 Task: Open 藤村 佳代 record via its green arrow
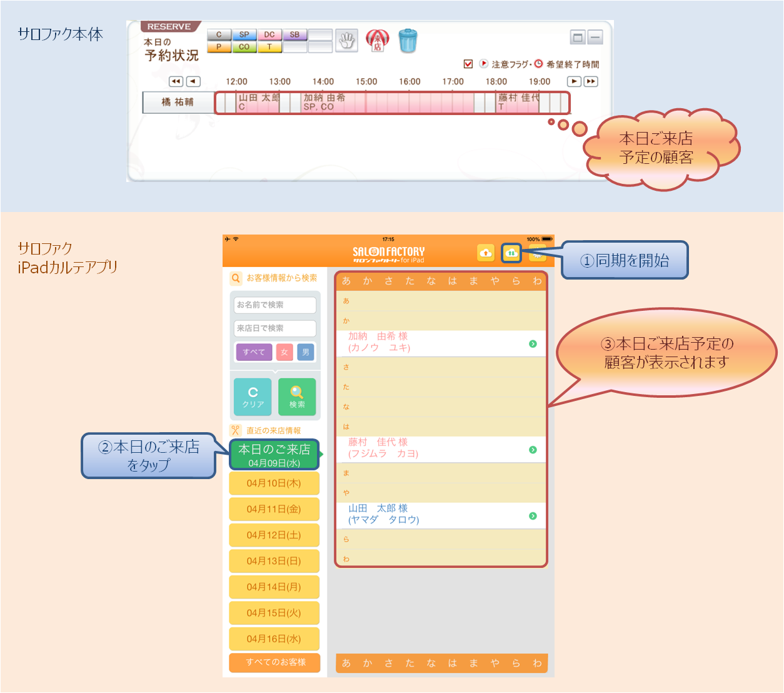click(x=533, y=450)
